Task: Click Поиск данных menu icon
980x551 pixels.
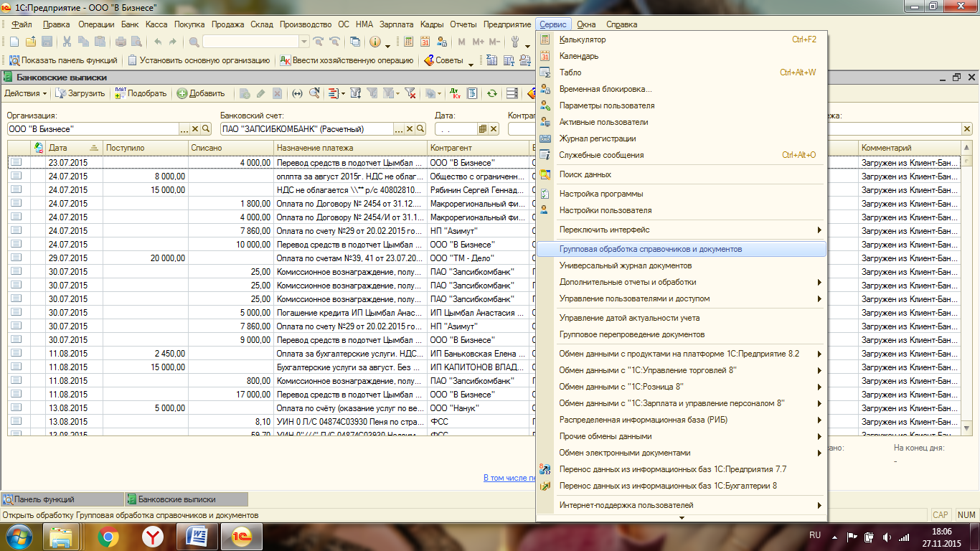Action: [x=545, y=174]
